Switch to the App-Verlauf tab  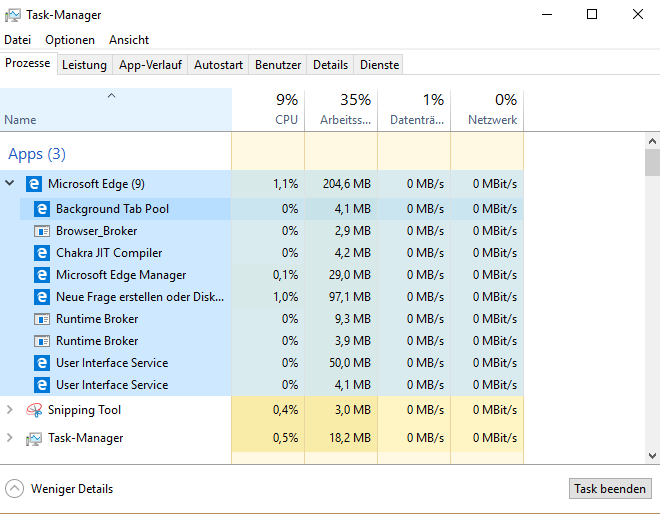tap(150, 65)
